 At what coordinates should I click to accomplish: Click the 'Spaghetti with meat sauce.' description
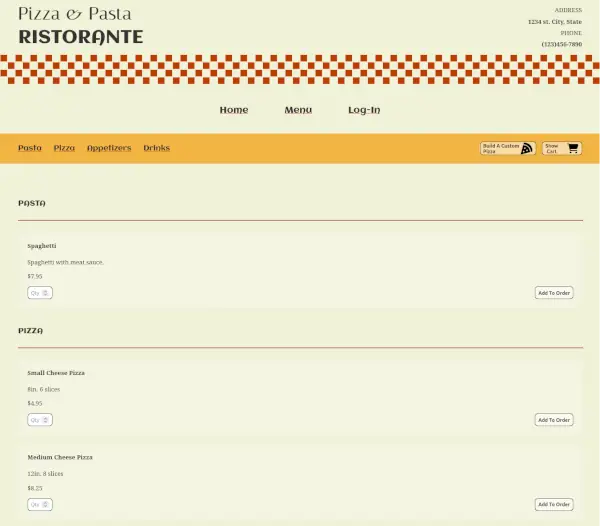65,262
